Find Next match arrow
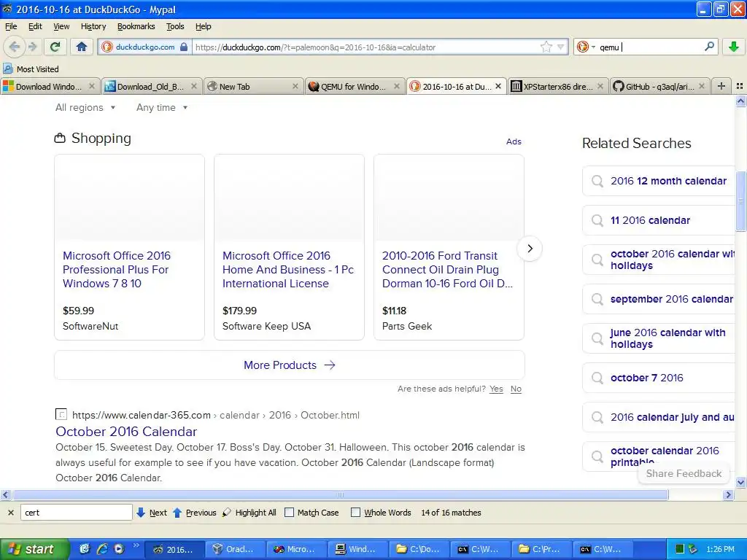 click(x=152, y=513)
